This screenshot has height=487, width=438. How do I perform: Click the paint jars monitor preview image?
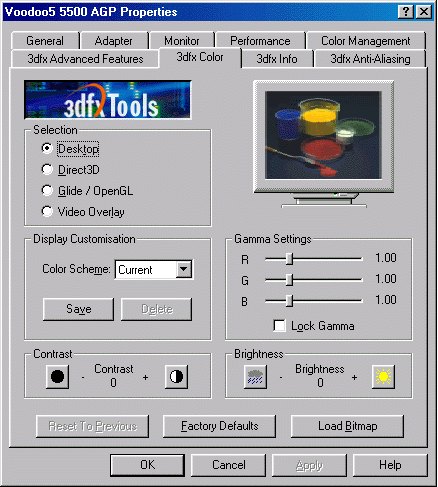click(323, 135)
